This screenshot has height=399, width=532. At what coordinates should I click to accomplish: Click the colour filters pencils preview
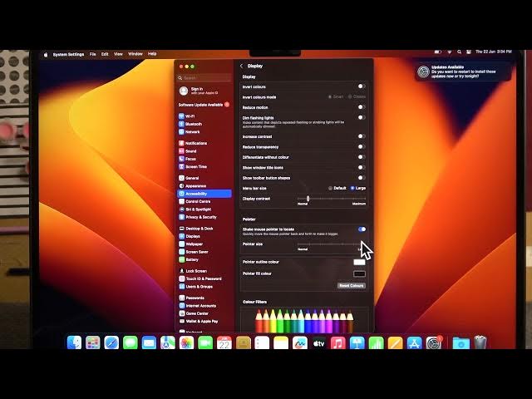click(x=304, y=320)
